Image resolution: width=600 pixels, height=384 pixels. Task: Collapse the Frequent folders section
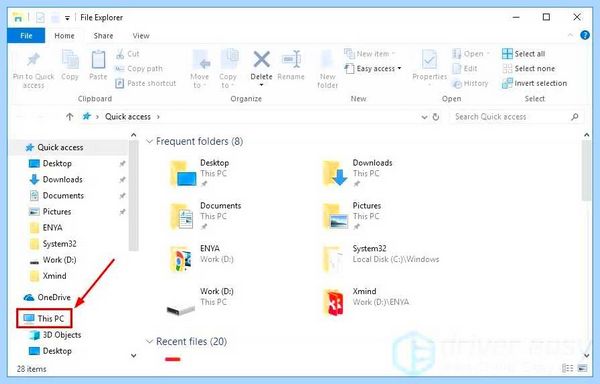tap(149, 142)
